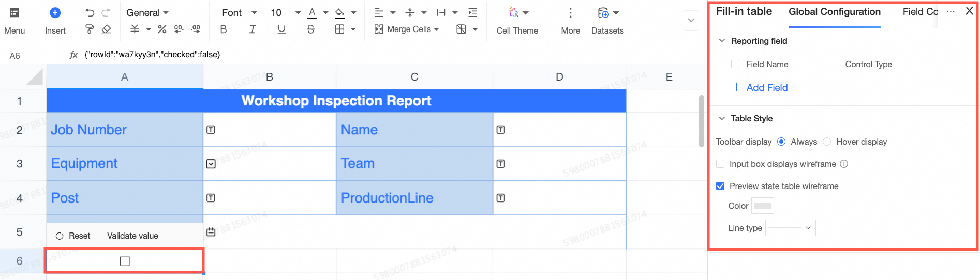980x280 pixels.
Task: Toggle italic text formatting
Action: tap(253, 29)
